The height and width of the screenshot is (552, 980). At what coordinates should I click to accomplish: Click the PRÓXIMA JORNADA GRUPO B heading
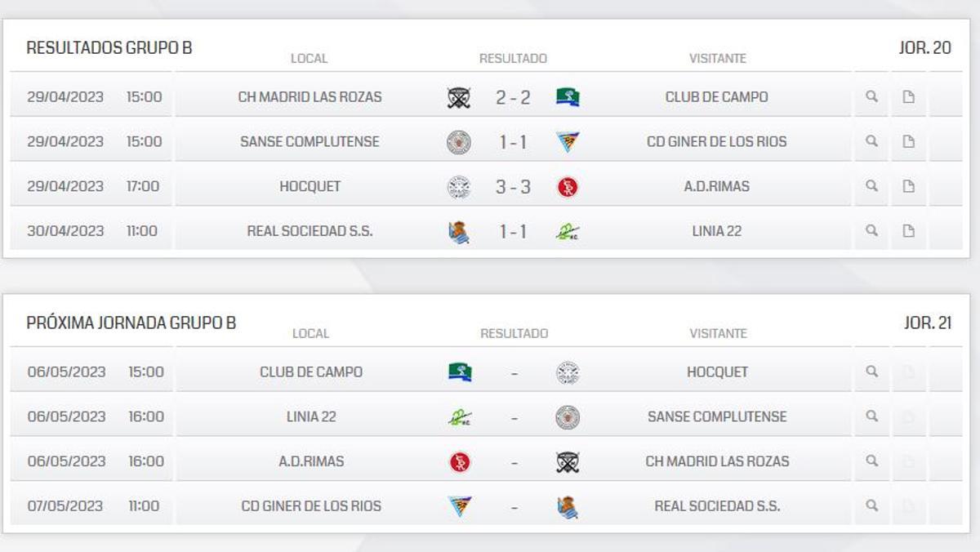132,322
